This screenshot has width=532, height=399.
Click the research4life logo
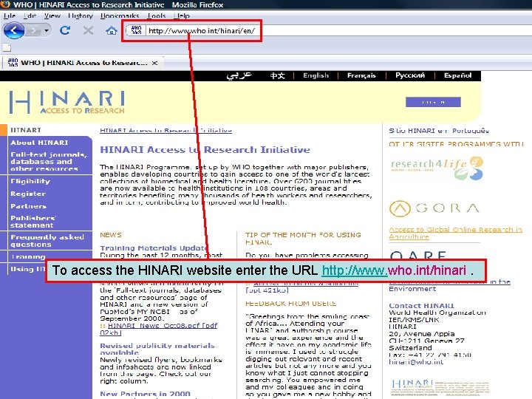[437, 168]
